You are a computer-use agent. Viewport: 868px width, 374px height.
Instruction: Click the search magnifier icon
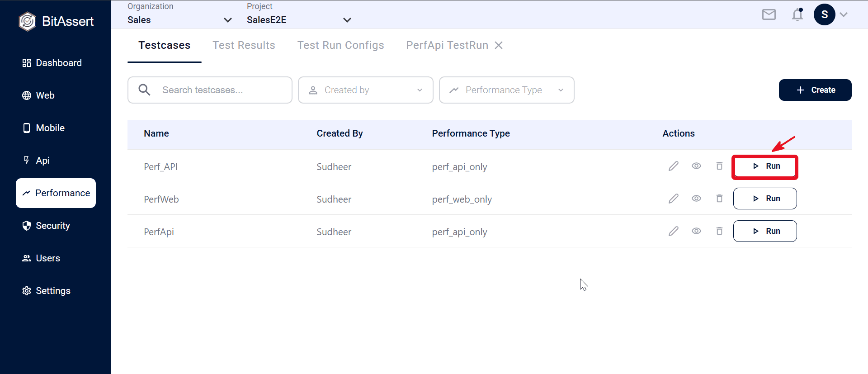[144, 90]
